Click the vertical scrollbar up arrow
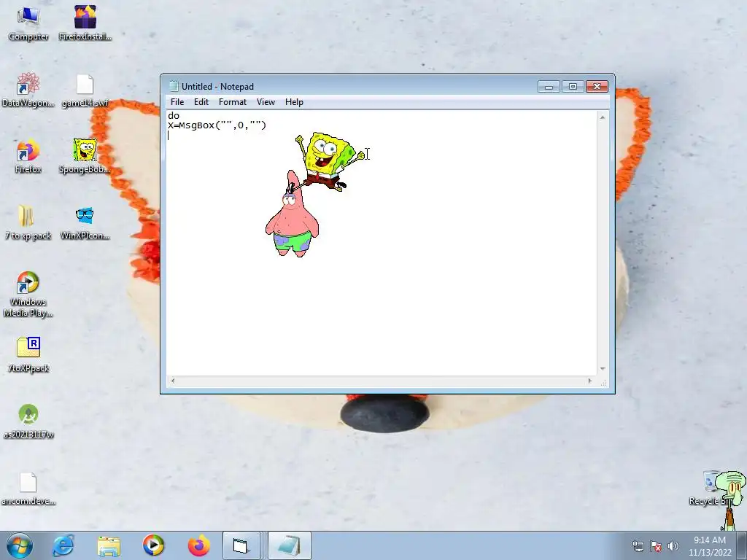The image size is (747, 560). (603, 117)
